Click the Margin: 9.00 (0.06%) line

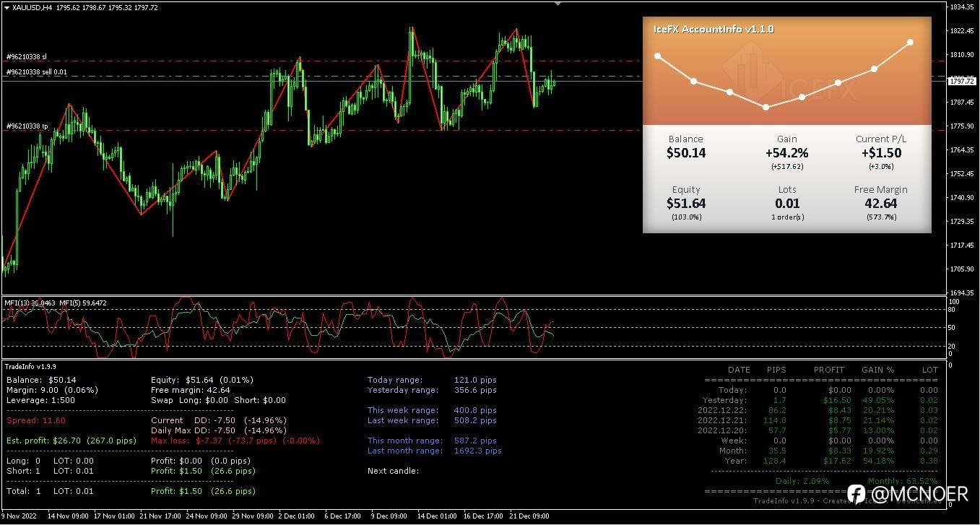52,390
